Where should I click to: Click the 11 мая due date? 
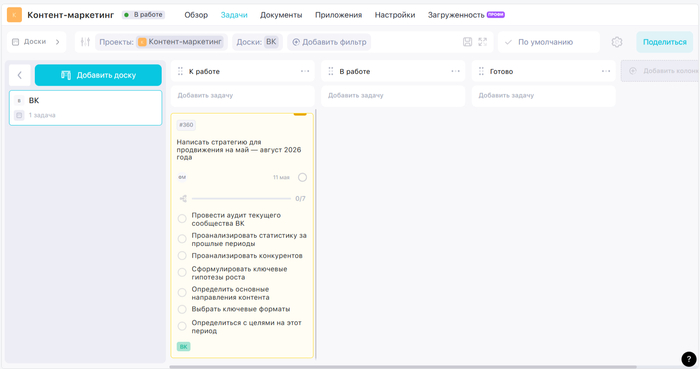[x=281, y=178]
